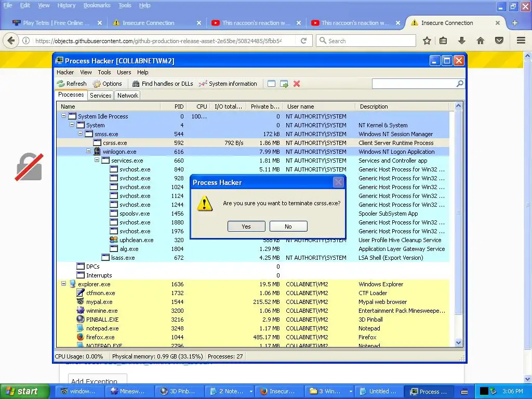This screenshot has height=399, width=532.
Task: Select the lsass.exe process row
Action: click(x=253, y=258)
